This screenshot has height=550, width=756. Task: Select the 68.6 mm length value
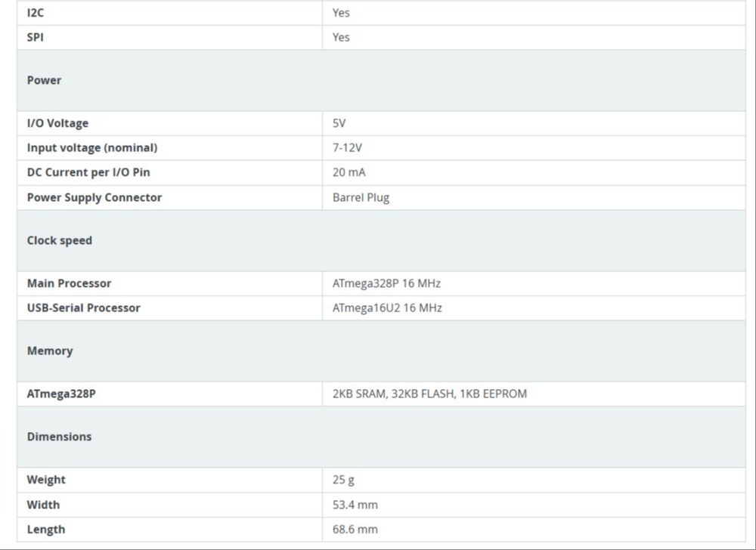click(355, 530)
